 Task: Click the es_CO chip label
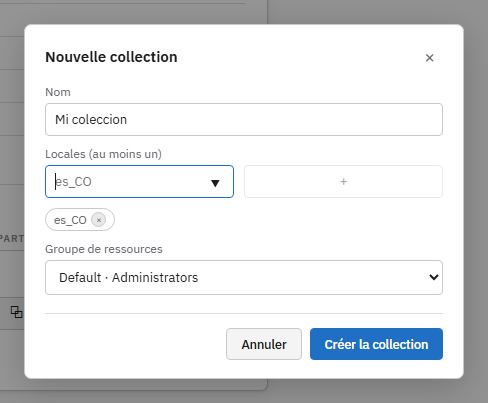pyautogui.click(x=70, y=220)
